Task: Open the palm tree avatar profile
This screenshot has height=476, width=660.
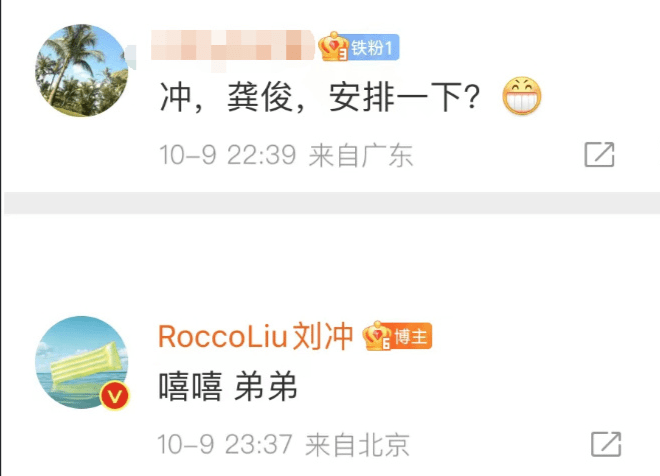Action: click(x=82, y=70)
